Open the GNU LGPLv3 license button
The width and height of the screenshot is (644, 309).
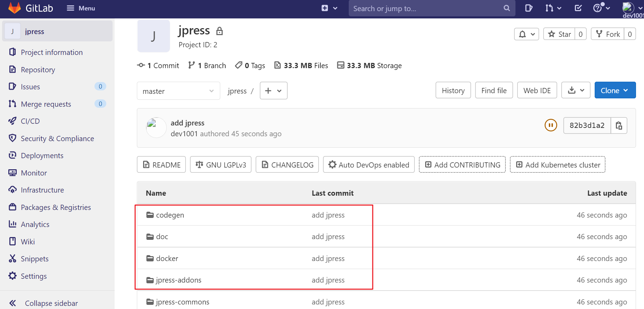[221, 165]
